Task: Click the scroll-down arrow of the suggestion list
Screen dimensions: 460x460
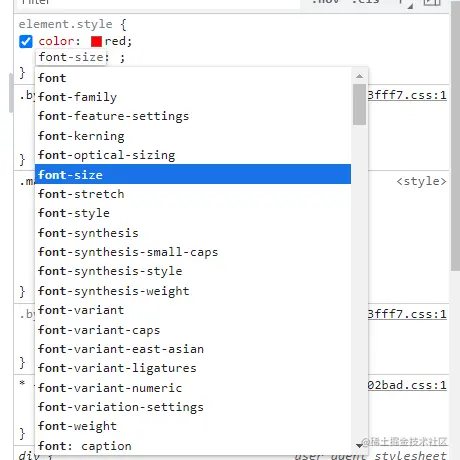Action: point(359,445)
